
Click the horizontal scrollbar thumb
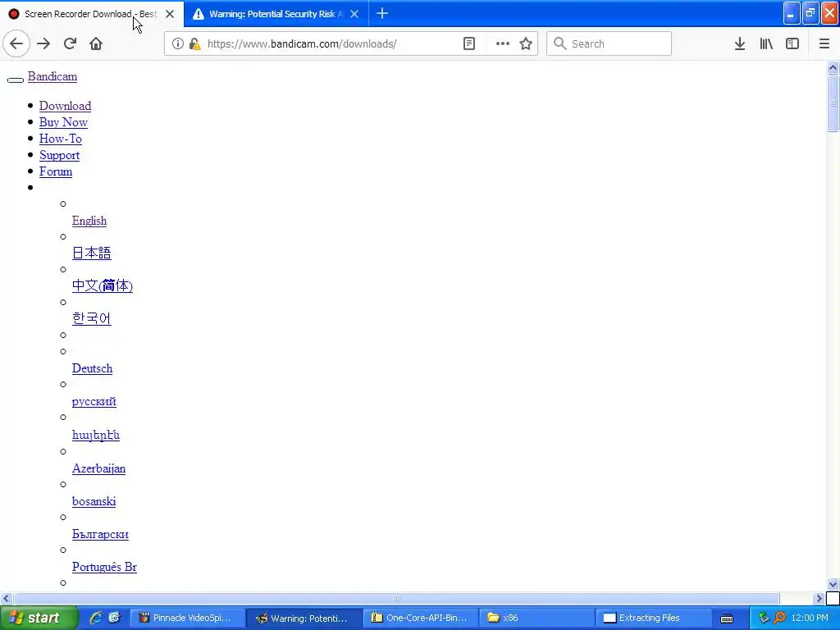(396, 598)
